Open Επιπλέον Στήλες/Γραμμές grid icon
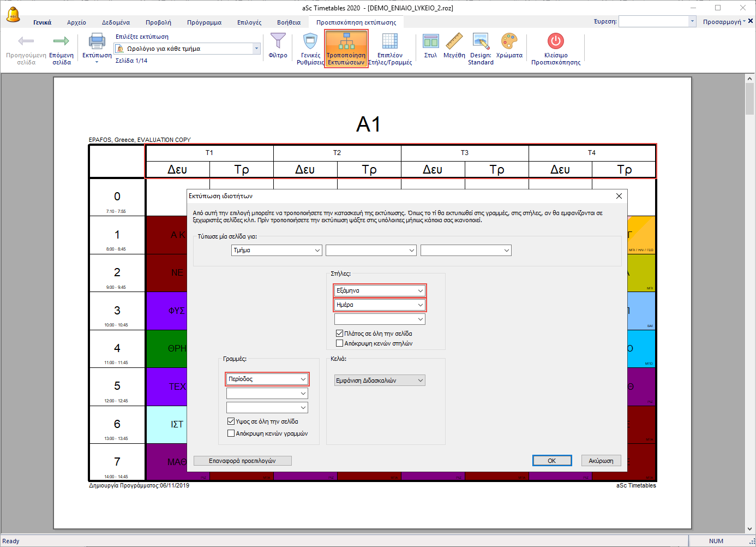Image resolution: width=756 pixels, height=547 pixels. click(x=389, y=41)
